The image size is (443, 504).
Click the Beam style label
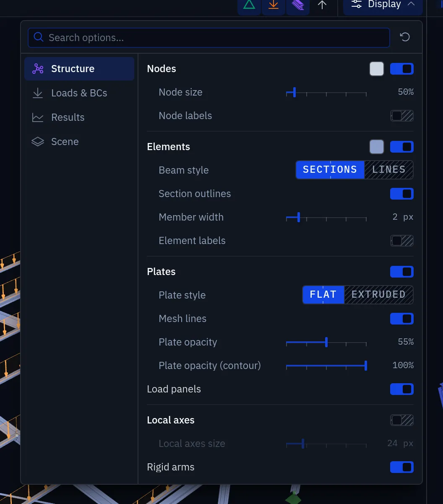coord(184,170)
